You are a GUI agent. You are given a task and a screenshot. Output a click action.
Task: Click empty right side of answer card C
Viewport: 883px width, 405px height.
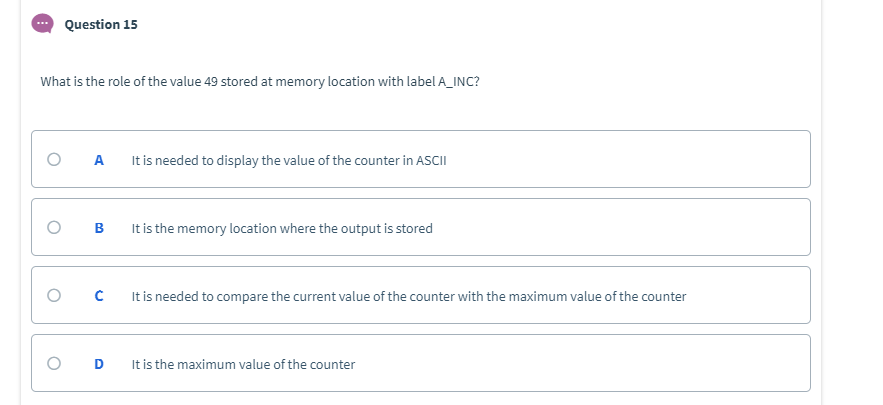749,295
